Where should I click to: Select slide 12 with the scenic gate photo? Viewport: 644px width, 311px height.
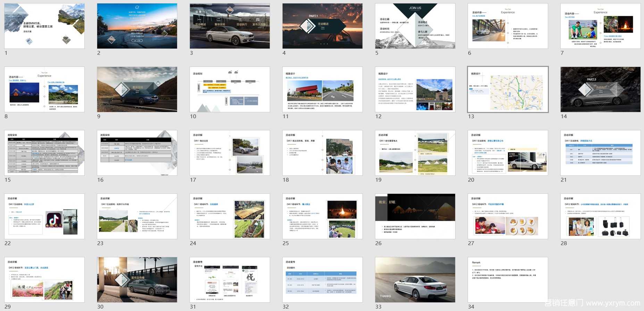pyautogui.click(x=415, y=89)
